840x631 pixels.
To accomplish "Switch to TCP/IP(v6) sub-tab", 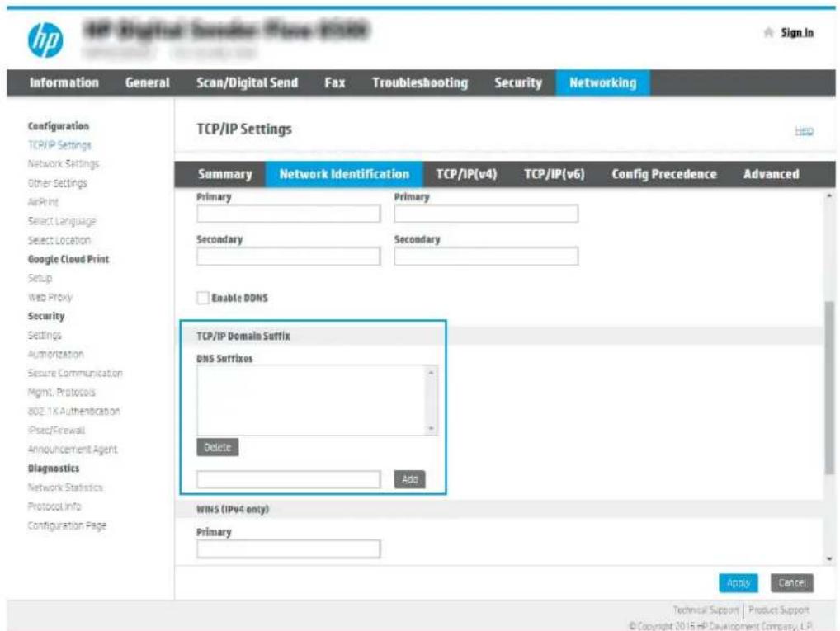I will click(554, 174).
